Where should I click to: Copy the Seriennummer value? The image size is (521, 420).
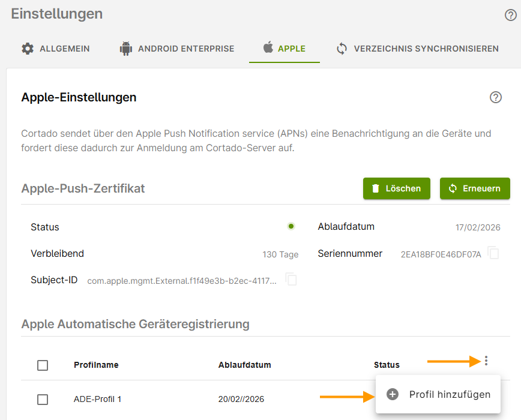click(493, 253)
